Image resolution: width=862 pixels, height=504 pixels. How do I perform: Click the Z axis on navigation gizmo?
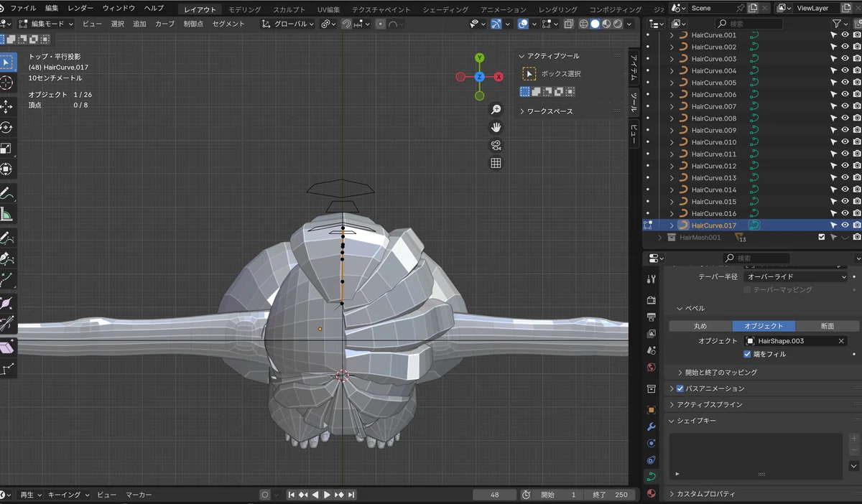coord(479,77)
